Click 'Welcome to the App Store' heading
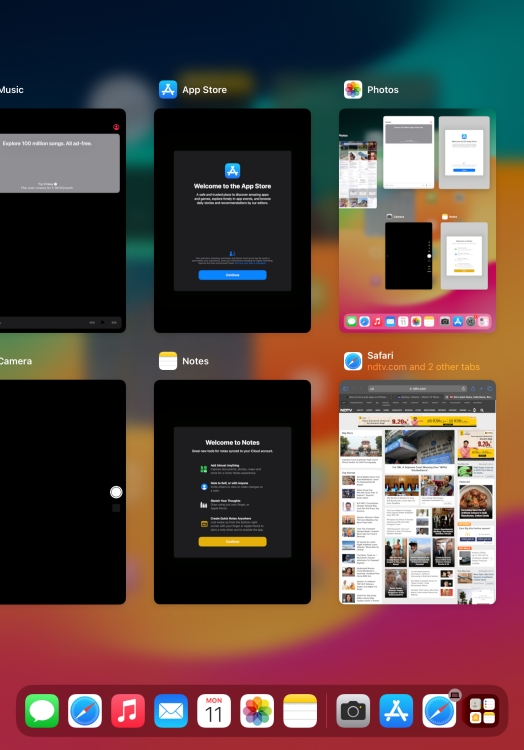The height and width of the screenshot is (750, 524). click(x=232, y=186)
